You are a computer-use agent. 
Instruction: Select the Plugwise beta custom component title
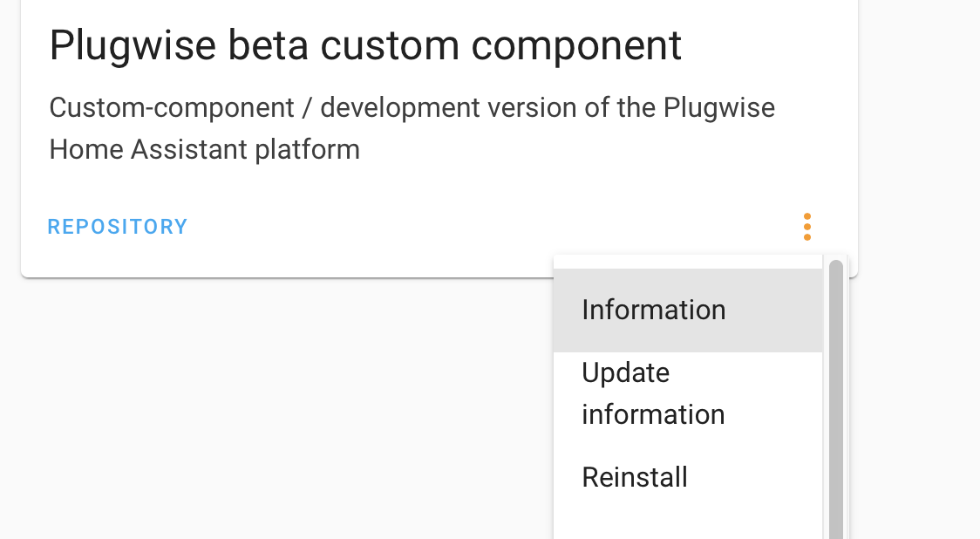(x=365, y=44)
